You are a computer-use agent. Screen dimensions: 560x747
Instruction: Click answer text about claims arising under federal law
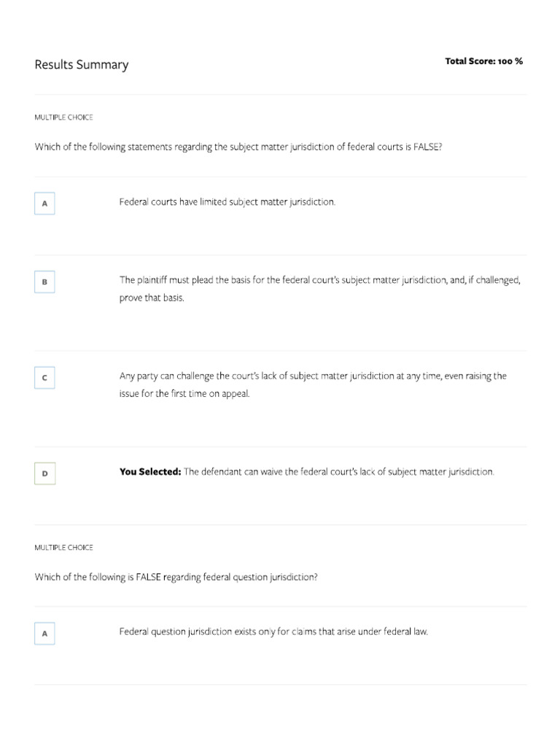click(273, 632)
